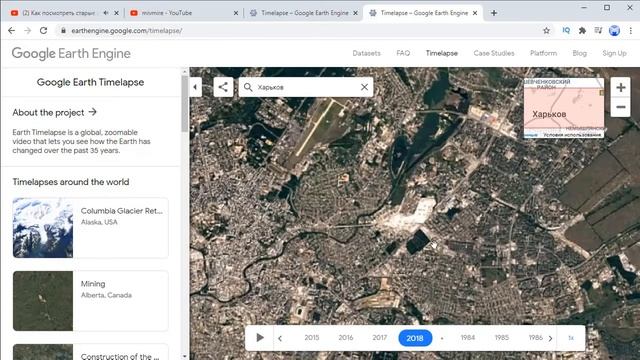Open Construction of the ... card
This screenshot has height=360, width=640.
(91, 352)
